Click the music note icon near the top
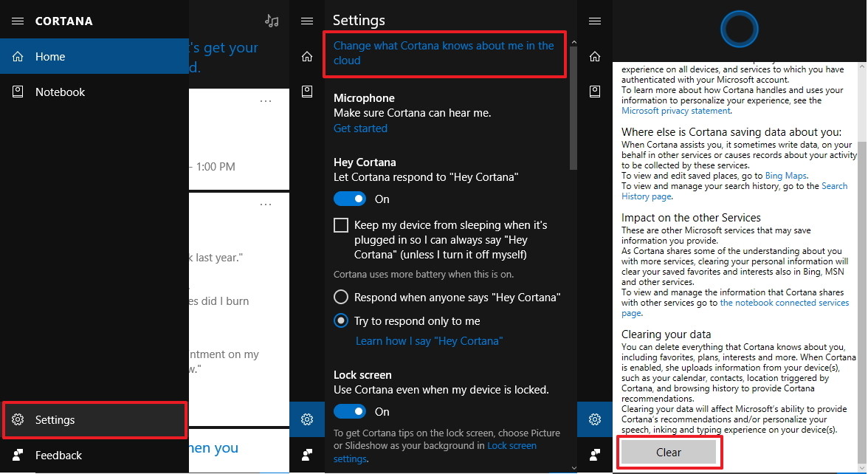 272,21
